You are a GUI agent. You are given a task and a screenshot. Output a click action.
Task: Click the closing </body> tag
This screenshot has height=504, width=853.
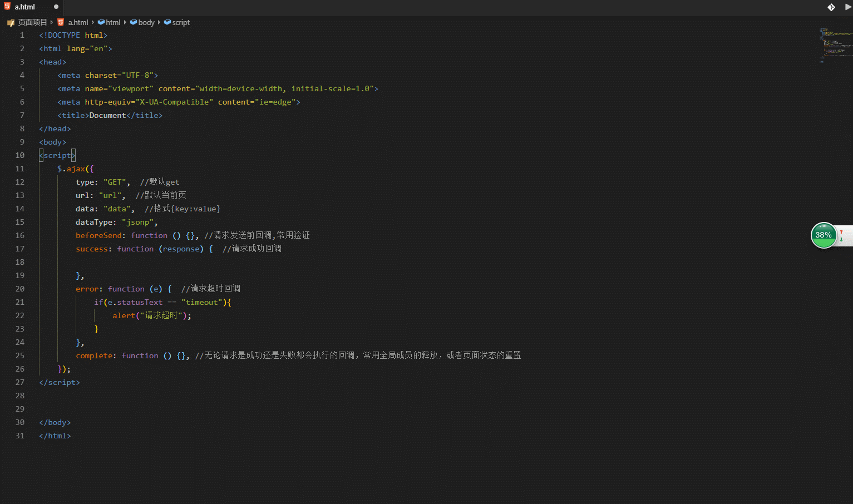pyautogui.click(x=55, y=422)
